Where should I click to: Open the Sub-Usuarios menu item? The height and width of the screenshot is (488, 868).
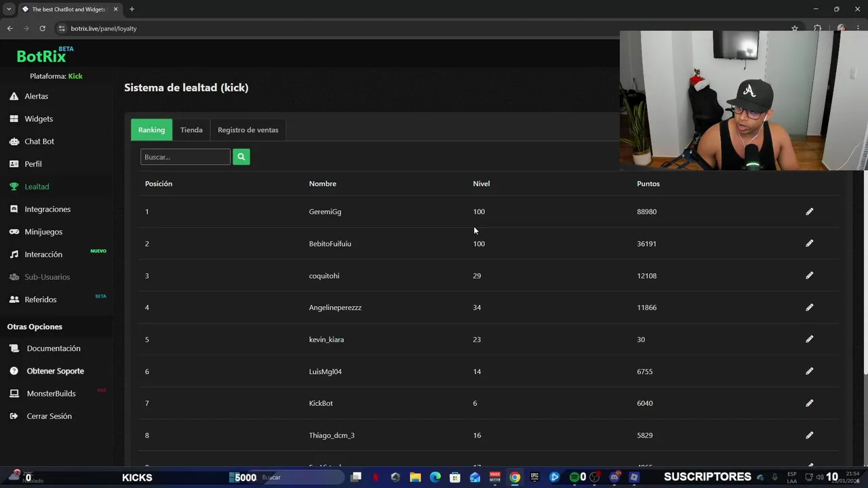pyautogui.click(x=47, y=277)
